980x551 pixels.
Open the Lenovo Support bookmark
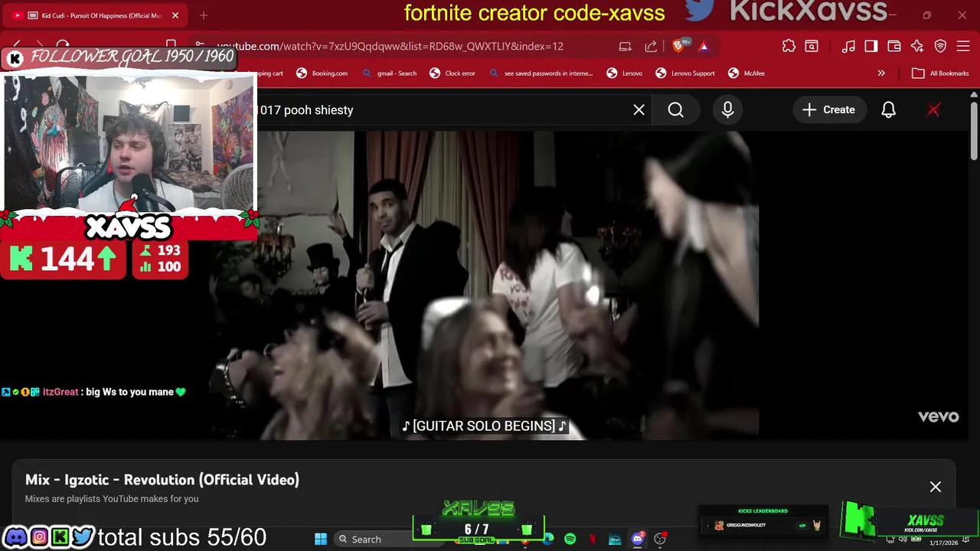click(685, 73)
